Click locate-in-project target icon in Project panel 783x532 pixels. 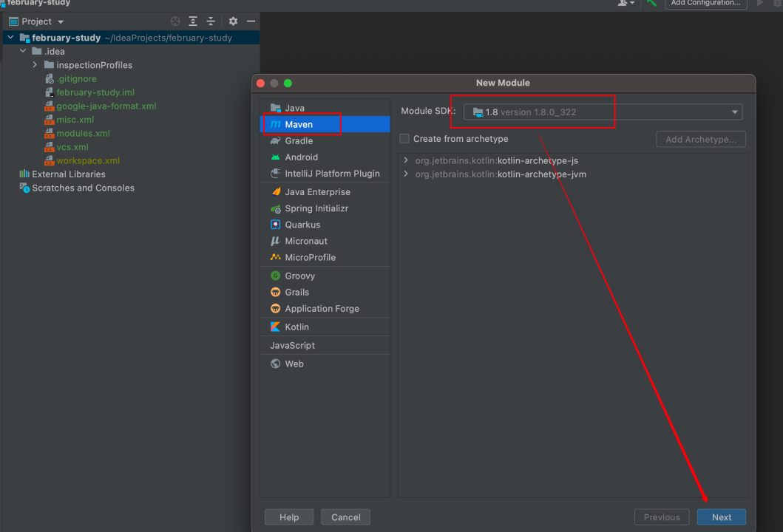pos(175,21)
